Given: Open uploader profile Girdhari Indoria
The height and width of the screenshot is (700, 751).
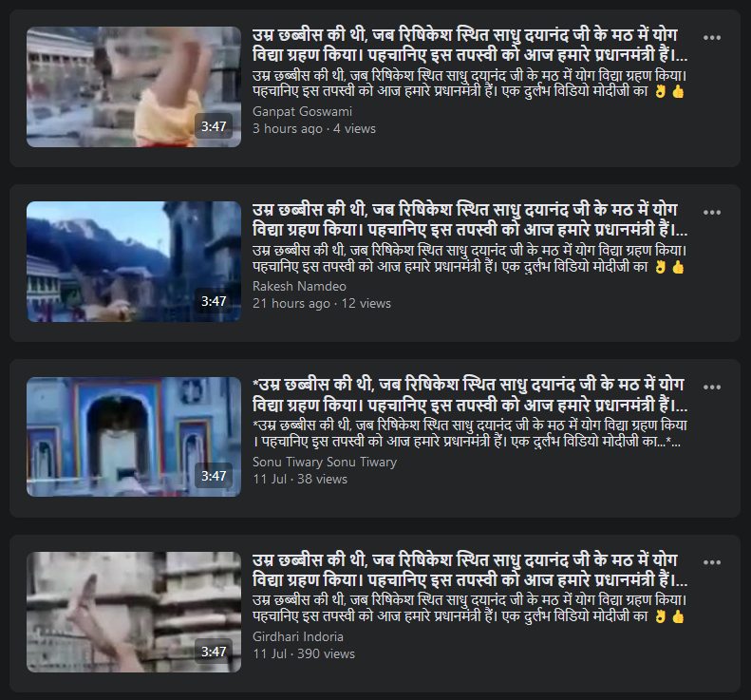Looking at the screenshot, I should tap(298, 636).
